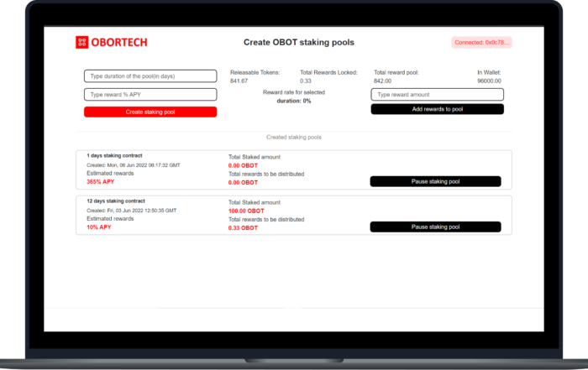Click the In Wallet value 96000.00
Screen dimensions: 588x370
click(x=489, y=81)
